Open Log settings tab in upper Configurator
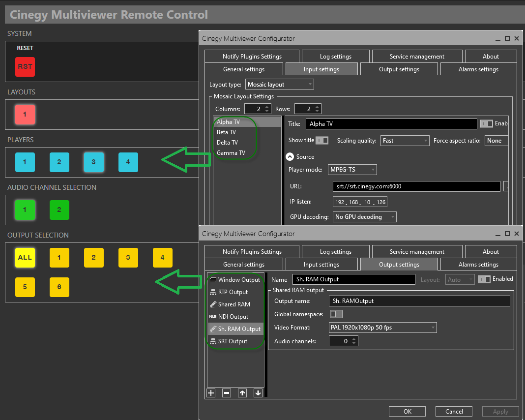The width and height of the screenshot is (525, 420). tap(335, 56)
